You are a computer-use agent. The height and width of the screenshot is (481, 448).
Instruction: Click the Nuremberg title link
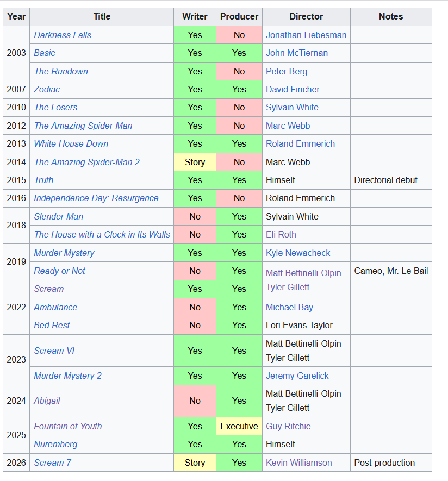55,444
